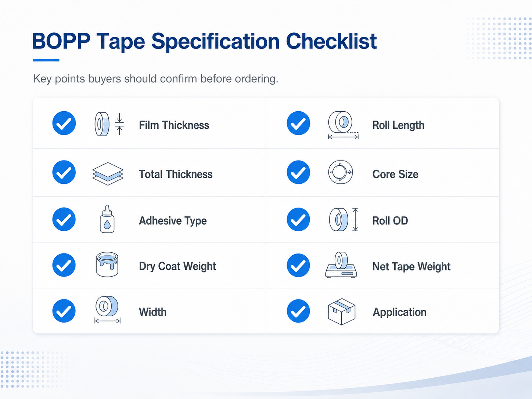Uncheck the Adhesive Type checkmark
Viewport: 532px width, 399px height.
[64, 219]
